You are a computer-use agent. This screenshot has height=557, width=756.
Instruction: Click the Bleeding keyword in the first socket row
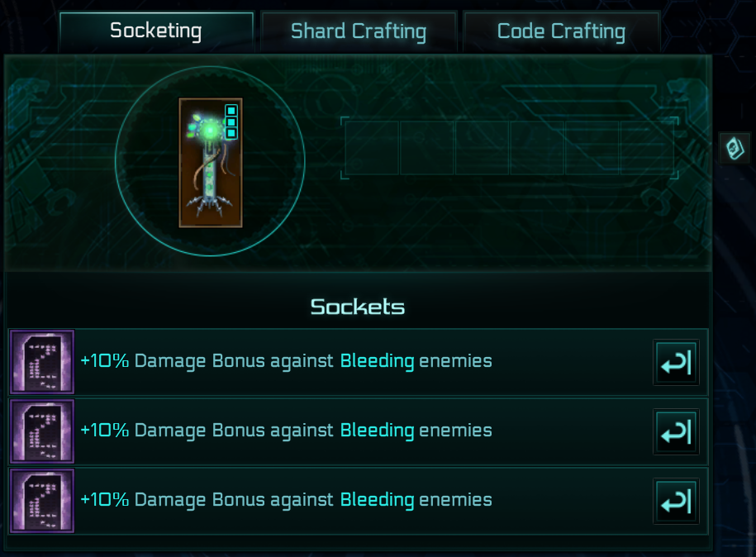(x=377, y=361)
